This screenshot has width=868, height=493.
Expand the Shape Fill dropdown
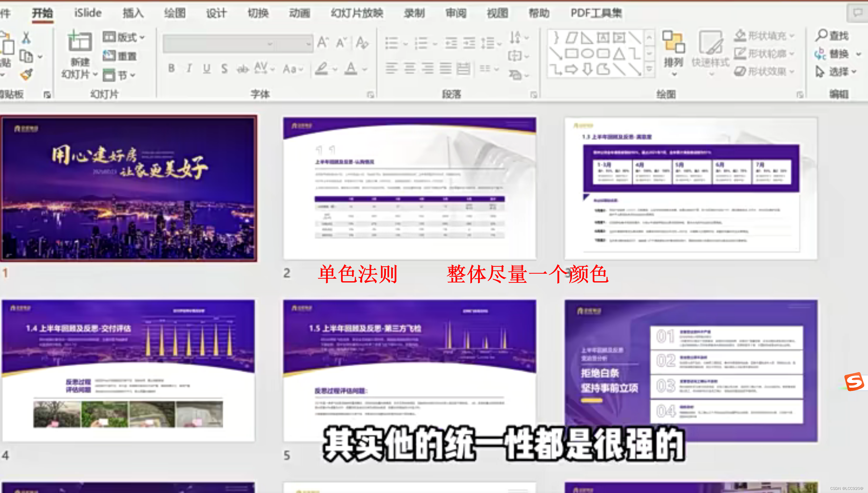tap(791, 36)
